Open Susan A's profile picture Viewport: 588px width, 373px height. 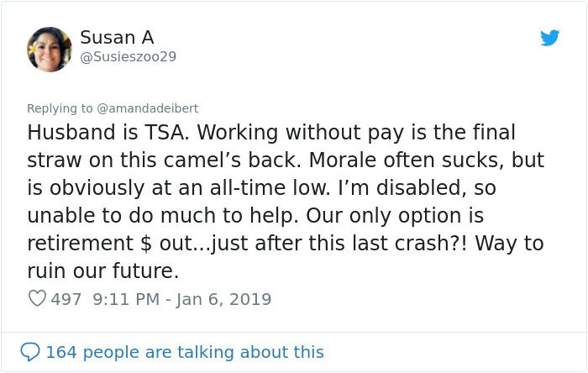(49, 49)
